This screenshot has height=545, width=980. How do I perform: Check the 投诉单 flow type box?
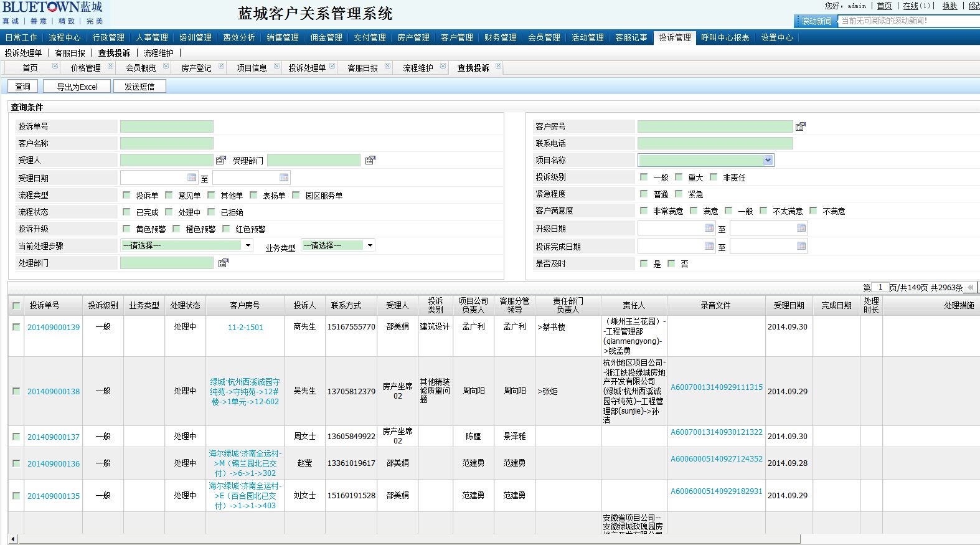(x=126, y=195)
